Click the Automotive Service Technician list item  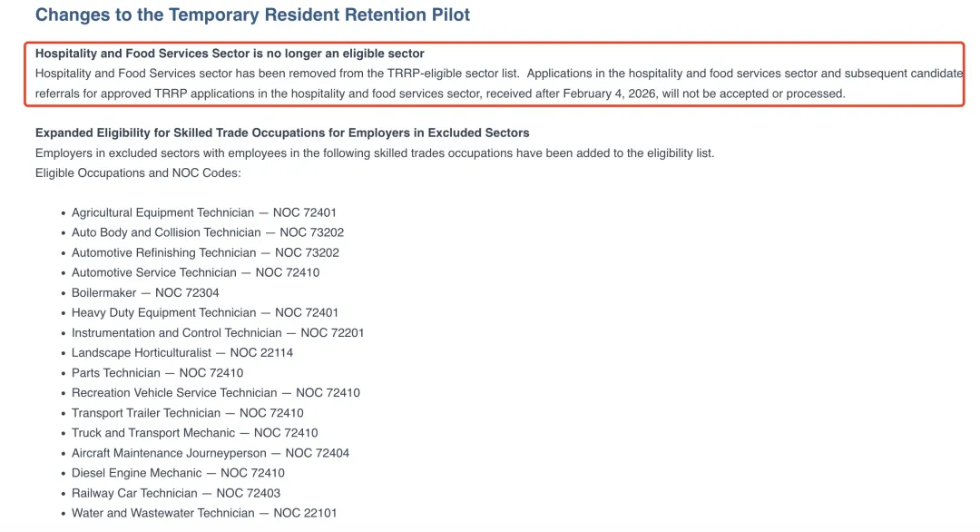point(196,272)
